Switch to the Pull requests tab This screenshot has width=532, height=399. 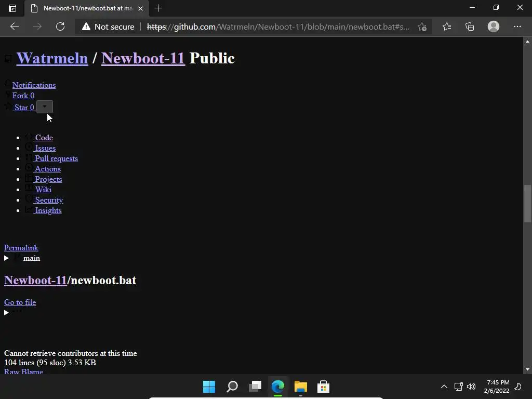click(56, 158)
